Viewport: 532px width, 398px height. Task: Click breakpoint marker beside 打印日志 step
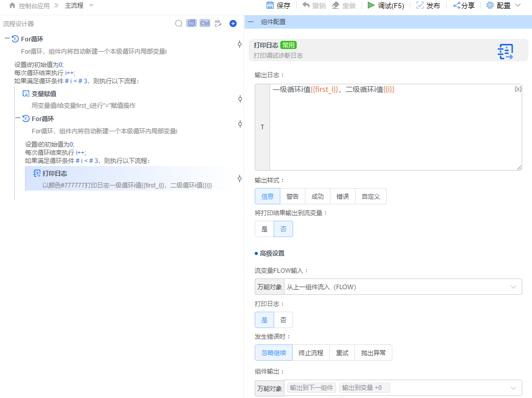coord(239,179)
